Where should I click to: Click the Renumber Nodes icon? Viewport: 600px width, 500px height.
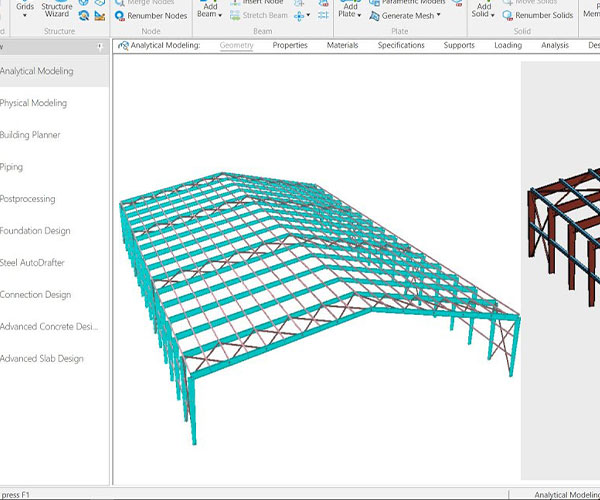point(120,16)
